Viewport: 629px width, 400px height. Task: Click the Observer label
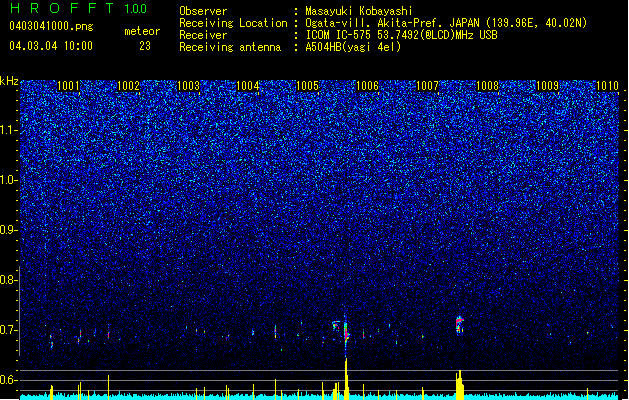203,11
